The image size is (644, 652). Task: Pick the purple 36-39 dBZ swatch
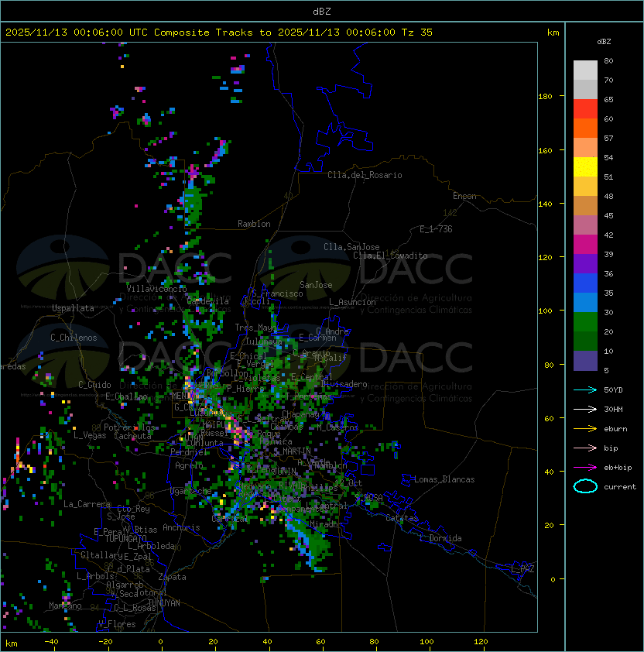click(585, 263)
